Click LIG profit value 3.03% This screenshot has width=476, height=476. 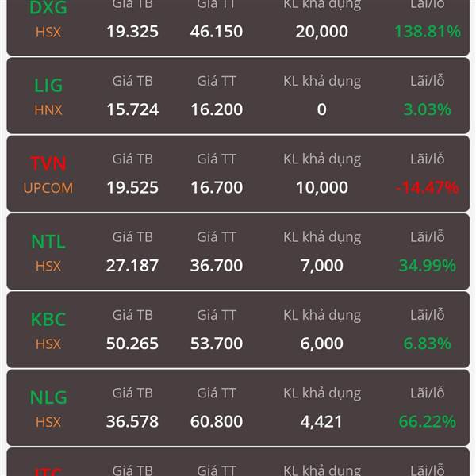(x=427, y=109)
